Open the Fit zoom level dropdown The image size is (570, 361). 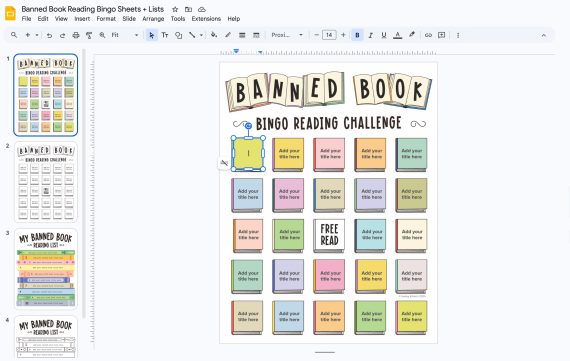[125, 35]
